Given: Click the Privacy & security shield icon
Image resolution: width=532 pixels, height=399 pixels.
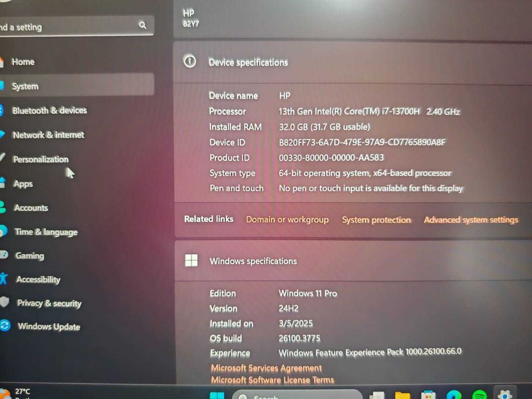Looking at the screenshot, I should (4, 302).
